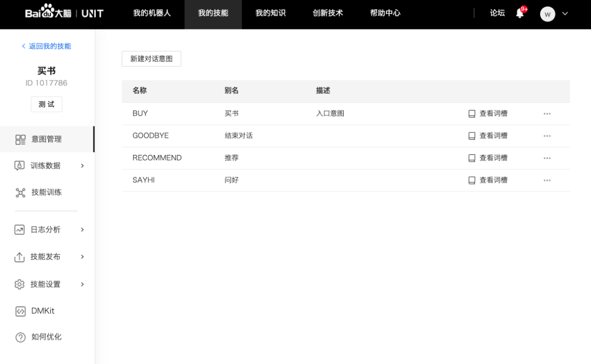Open DMKit in the sidebar

tap(43, 311)
